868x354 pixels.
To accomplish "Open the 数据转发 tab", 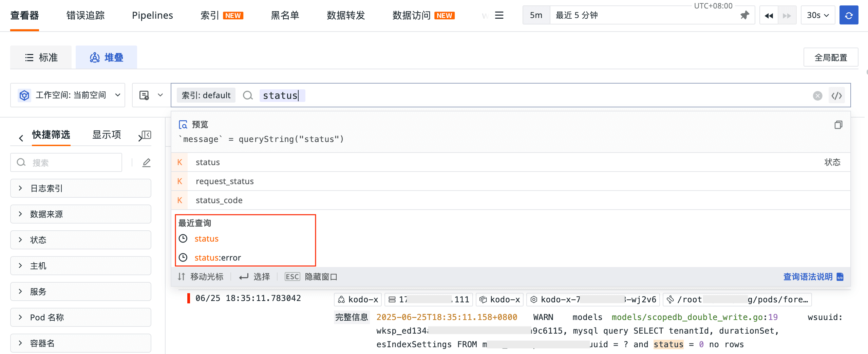I will [x=346, y=15].
